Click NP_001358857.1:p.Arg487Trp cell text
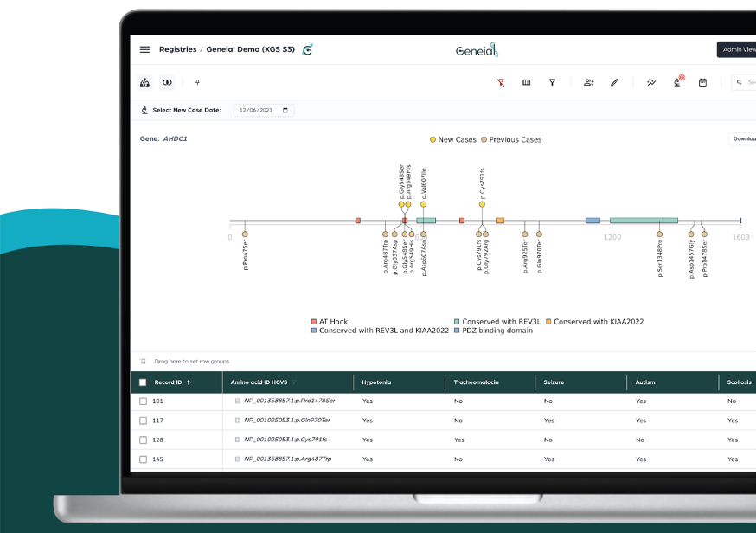 click(288, 459)
